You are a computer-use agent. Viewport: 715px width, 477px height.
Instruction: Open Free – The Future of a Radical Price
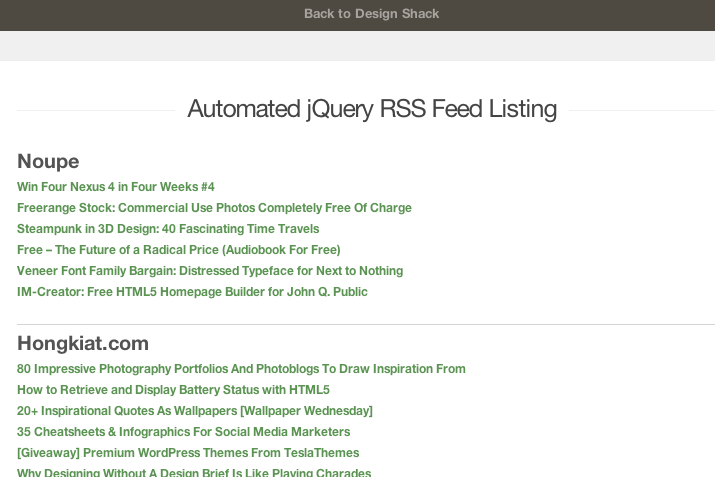click(179, 250)
